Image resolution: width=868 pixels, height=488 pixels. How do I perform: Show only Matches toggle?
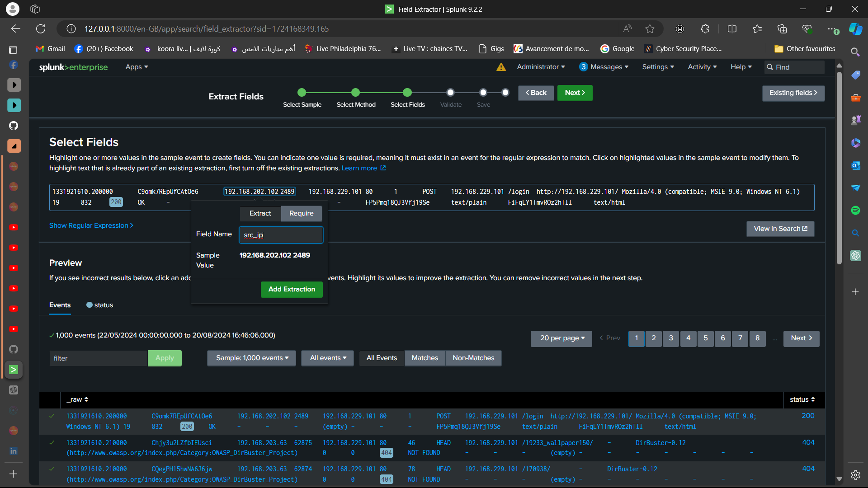425,358
